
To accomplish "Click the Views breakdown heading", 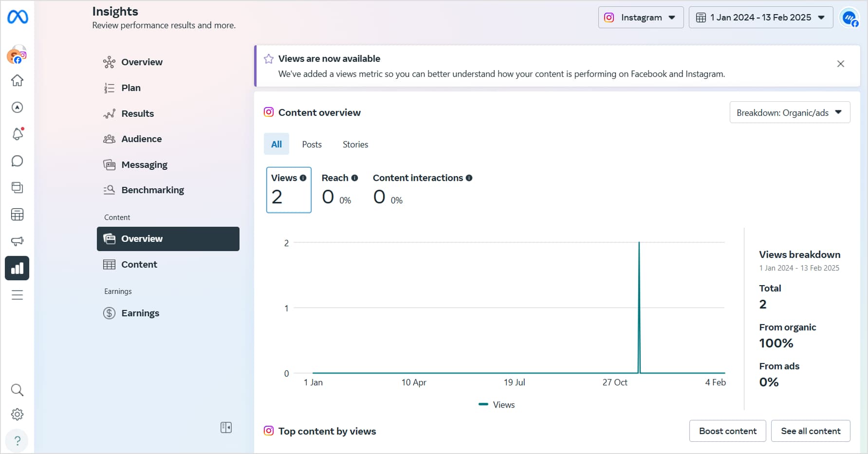I will click(799, 254).
